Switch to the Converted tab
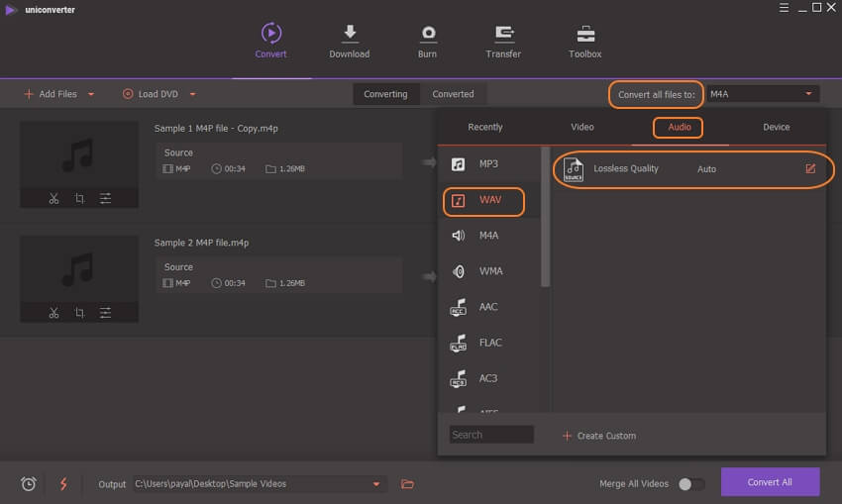This screenshot has width=842, height=504. pos(454,94)
